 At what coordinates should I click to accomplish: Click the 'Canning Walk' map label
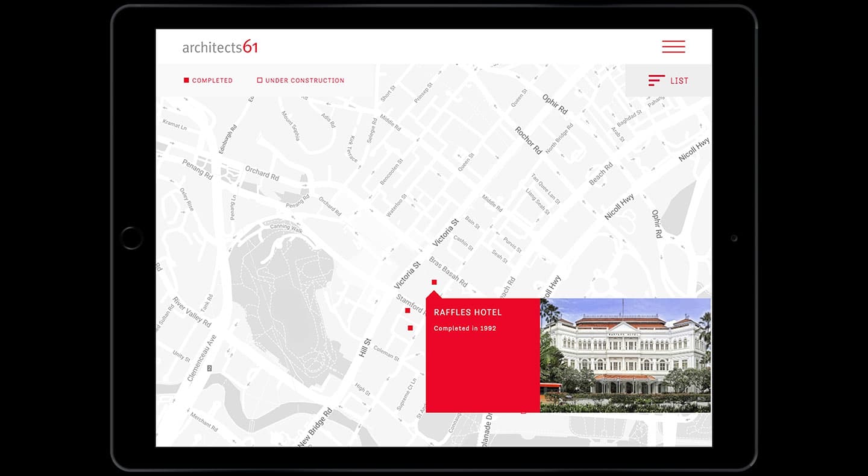tap(286, 228)
